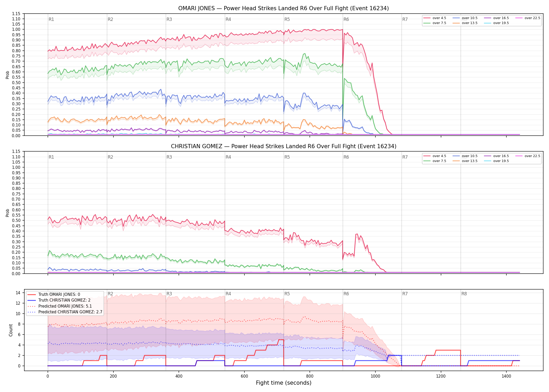Click the R4 round label in the Omari Jones chart
The width and height of the screenshot is (549, 392).
(228, 19)
